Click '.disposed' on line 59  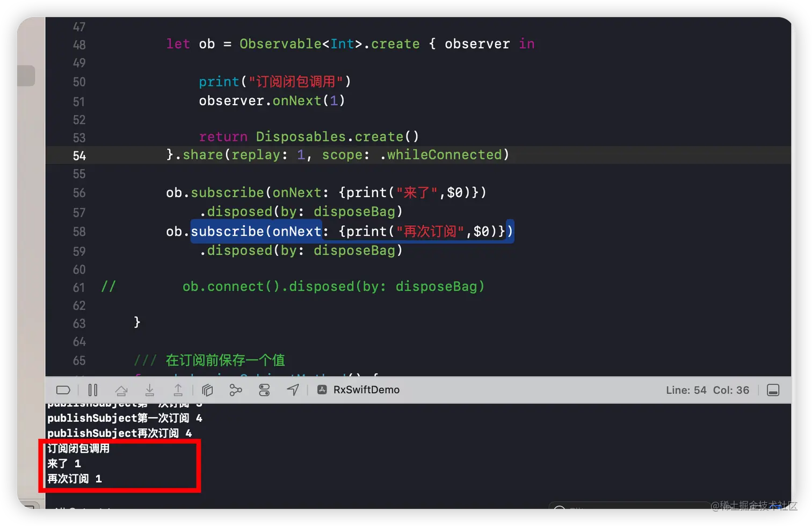236,250
